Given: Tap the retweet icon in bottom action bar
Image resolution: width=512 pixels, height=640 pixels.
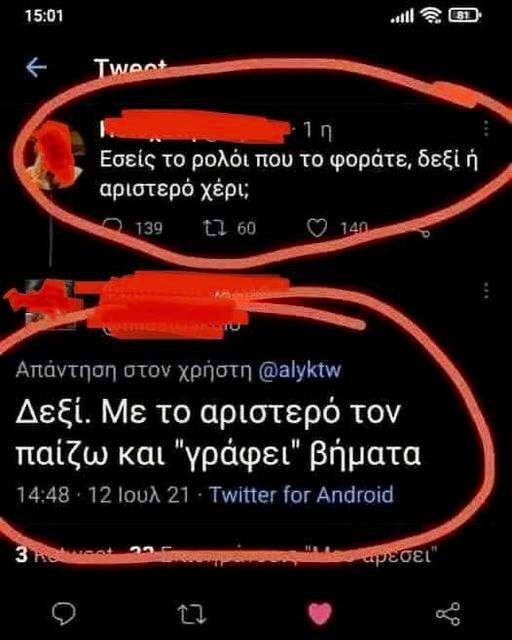Looking at the screenshot, I should point(191,615).
